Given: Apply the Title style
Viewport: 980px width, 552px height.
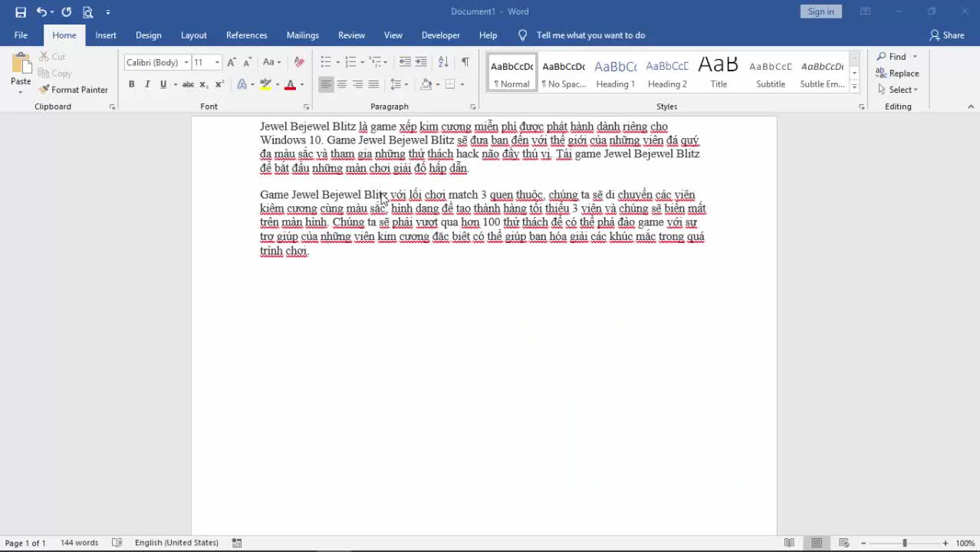Looking at the screenshot, I should pyautogui.click(x=719, y=74).
